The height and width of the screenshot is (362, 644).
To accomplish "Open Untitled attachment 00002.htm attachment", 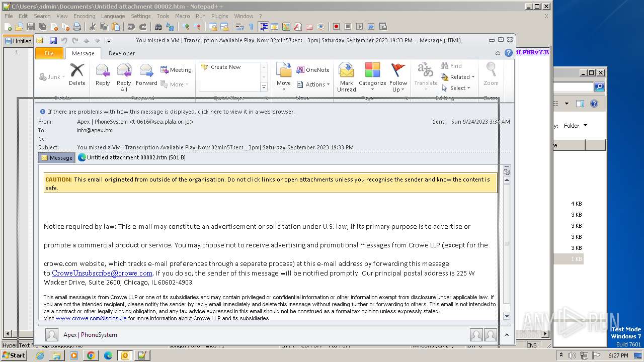I will (132, 157).
